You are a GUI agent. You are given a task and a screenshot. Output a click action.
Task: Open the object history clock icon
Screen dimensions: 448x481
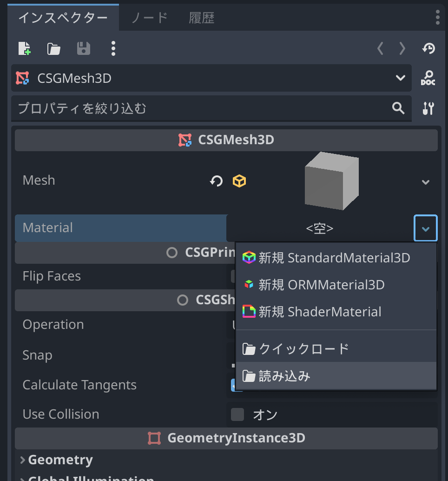[428, 48]
